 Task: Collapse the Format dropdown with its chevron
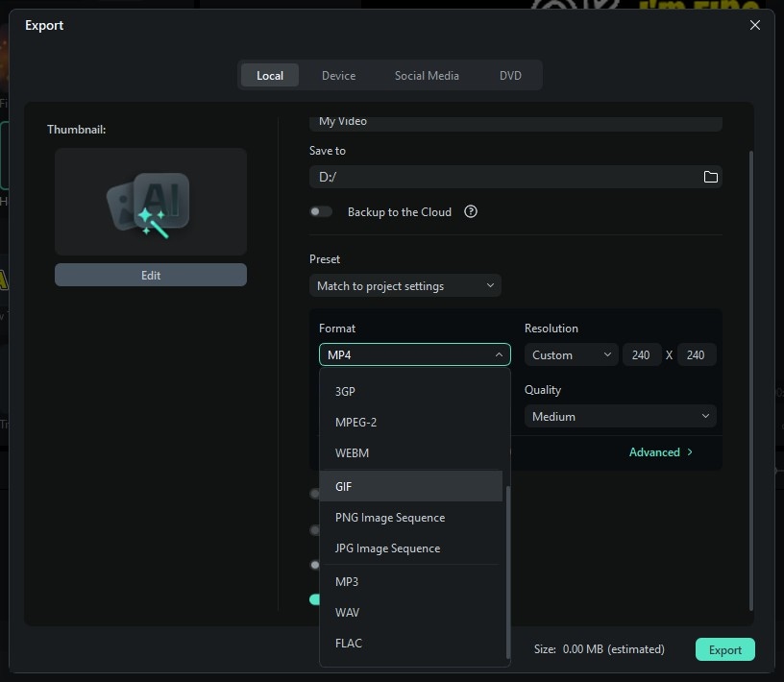click(499, 354)
